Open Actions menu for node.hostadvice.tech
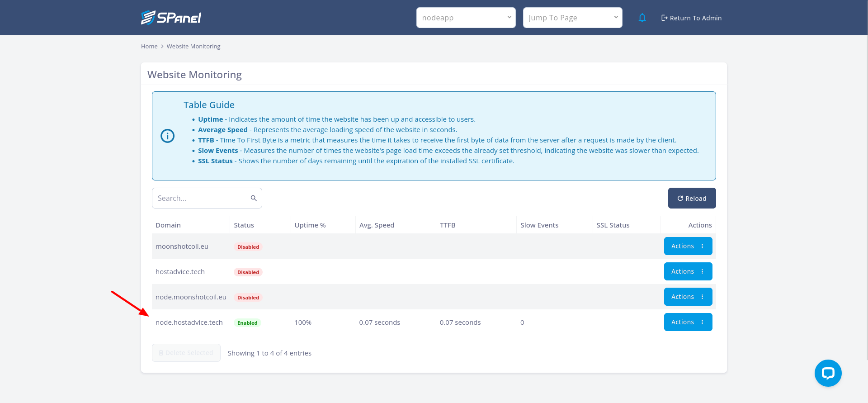This screenshot has width=868, height=403. [x=688, y=322]
